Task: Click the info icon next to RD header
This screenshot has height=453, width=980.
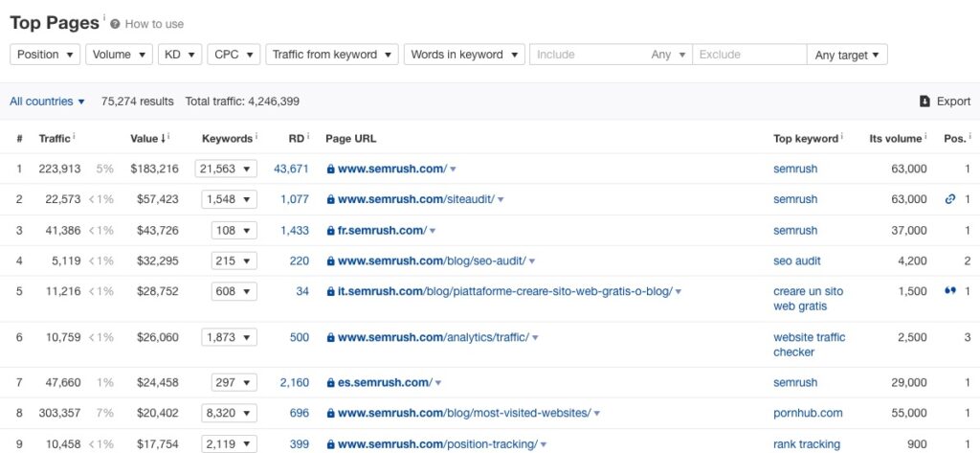Action: click(308, 136)
